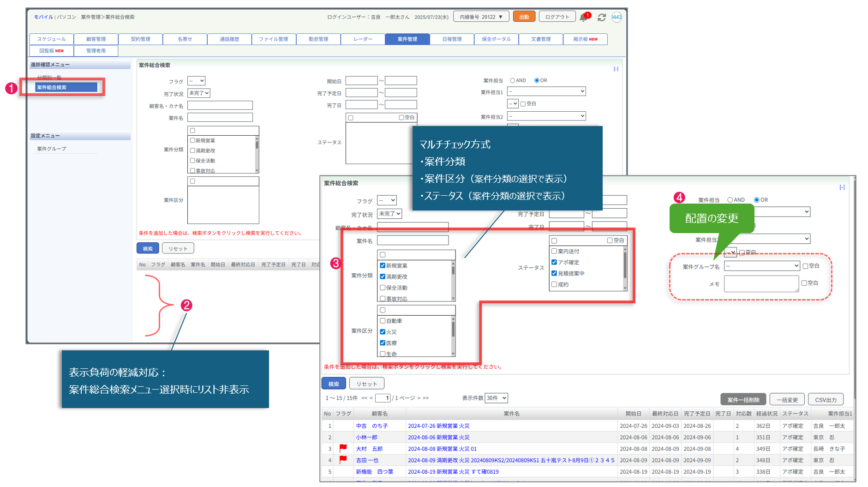The width and height of the screenshot is (868, 487).
Task: Select OR radio in front panel 案件担当
Action: (x=757, y=200)
